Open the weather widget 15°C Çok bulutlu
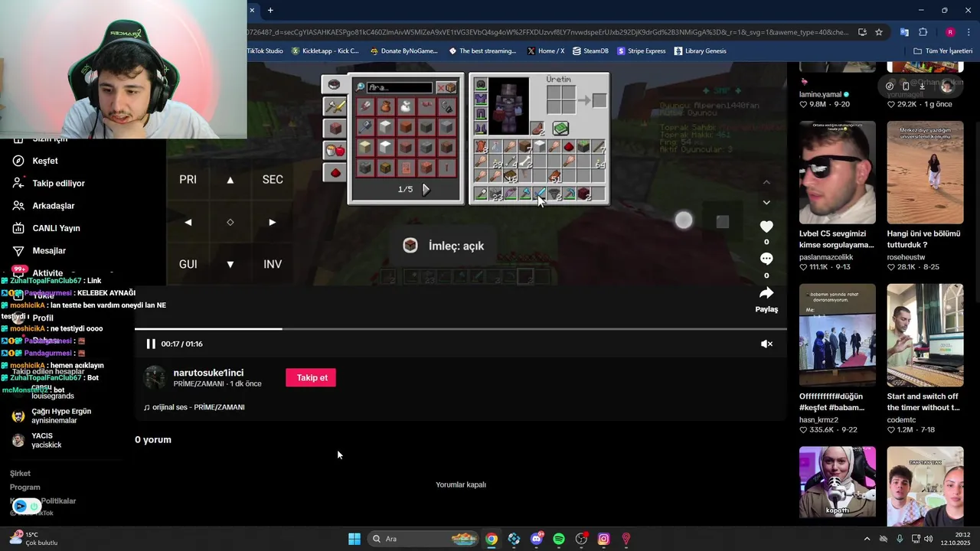This screenshot has width=980, height=551. coord(34,539)
